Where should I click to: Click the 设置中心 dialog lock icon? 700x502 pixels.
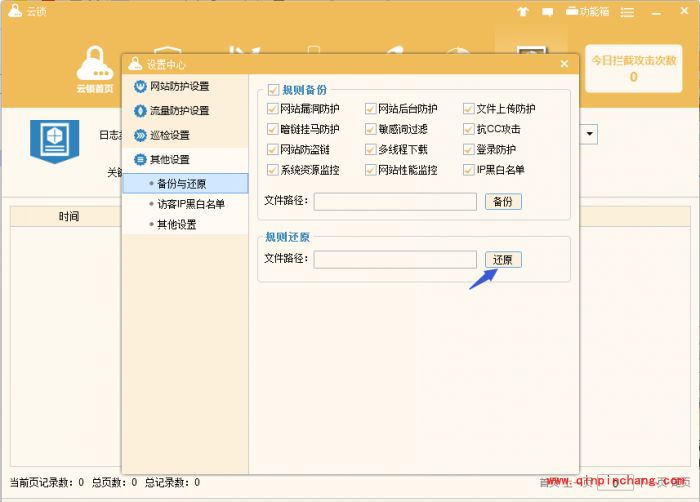pyautogui.click(x=135, y=64)
